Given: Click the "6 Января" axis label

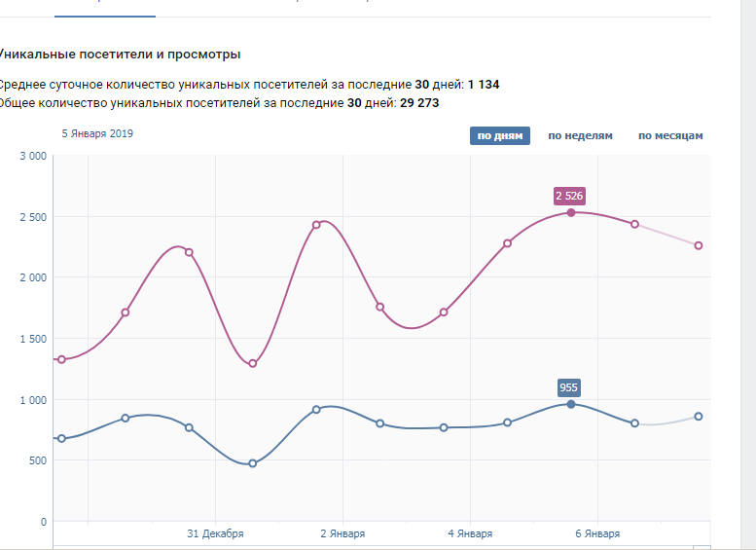Looking at the screenshot, I should (597, 533).
